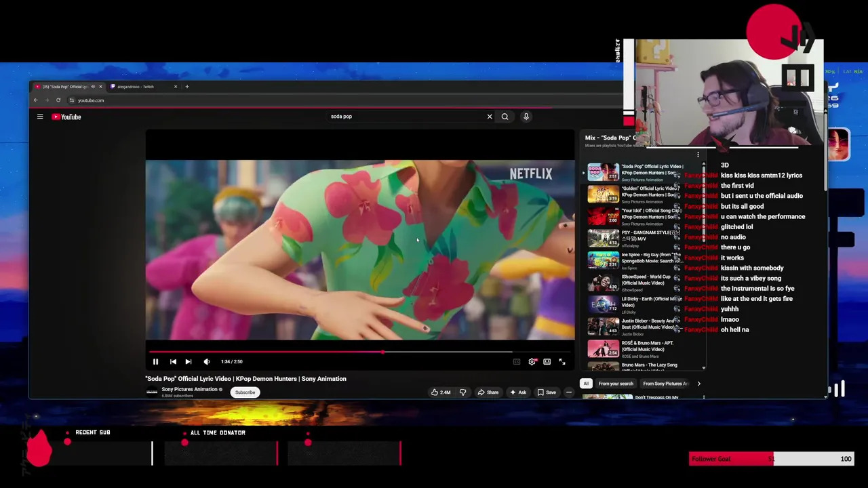Save the video to a playlist
Viewport: 868px width, 488px height.
tap(547, 392)
